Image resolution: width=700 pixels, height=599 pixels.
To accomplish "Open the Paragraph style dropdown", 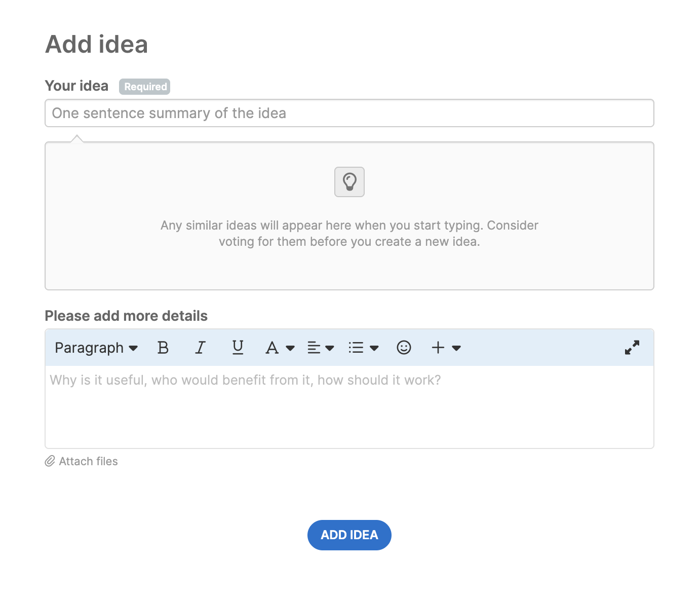I will pyautogui.click(x=96, y=348).
